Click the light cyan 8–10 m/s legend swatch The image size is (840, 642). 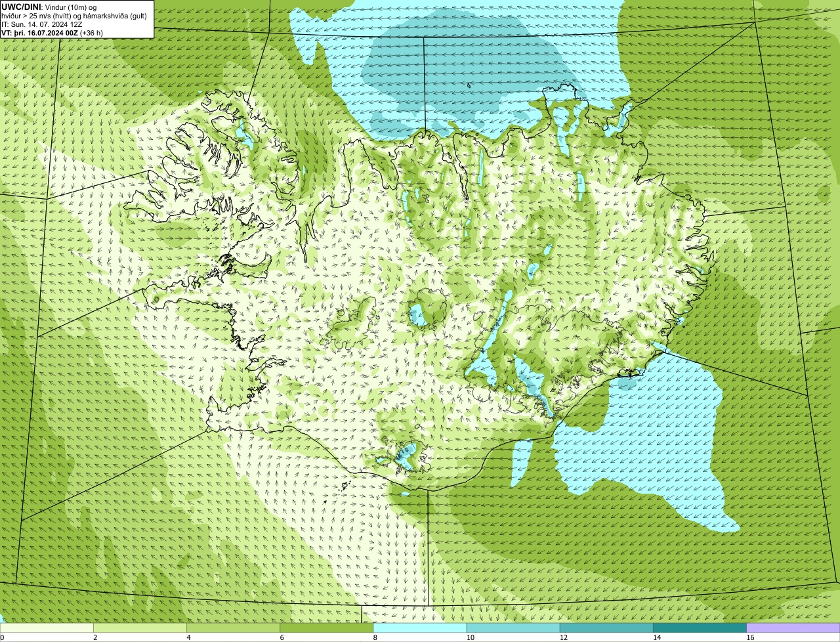(420, 628)
